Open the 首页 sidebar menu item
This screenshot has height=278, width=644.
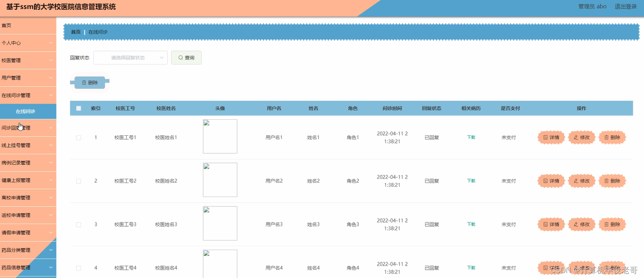click(x=28, y=25)
